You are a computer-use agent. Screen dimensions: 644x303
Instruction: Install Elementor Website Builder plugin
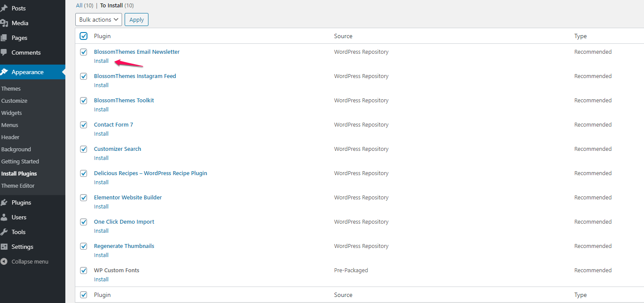pyautogui.click(x=101, y=207)
